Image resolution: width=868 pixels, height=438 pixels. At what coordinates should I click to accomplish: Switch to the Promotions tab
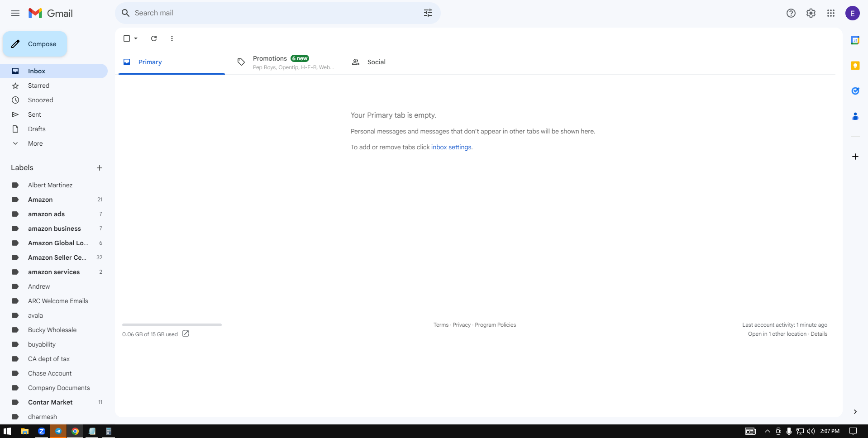tap(286, 62)
